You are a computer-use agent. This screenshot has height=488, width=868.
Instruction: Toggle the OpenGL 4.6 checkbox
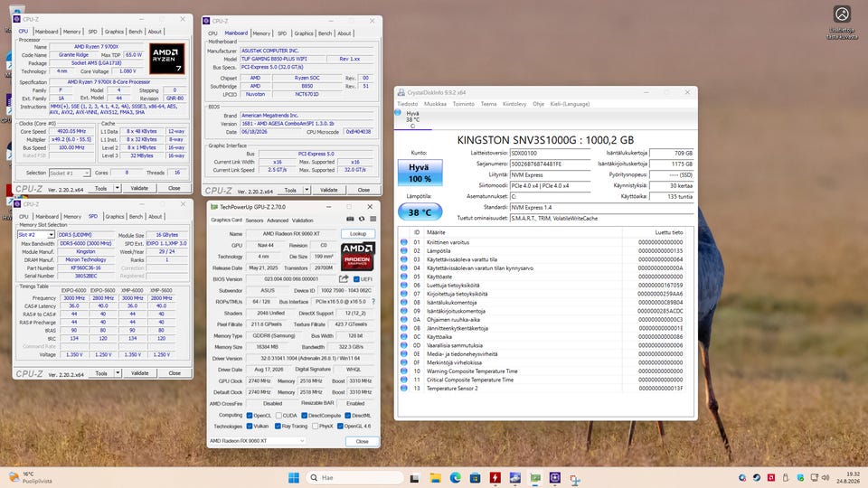tap(340, 426)
